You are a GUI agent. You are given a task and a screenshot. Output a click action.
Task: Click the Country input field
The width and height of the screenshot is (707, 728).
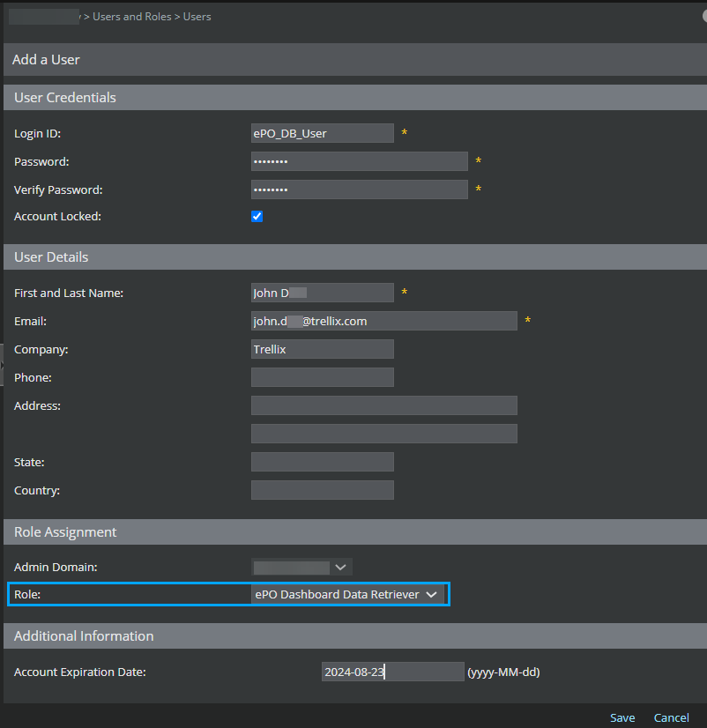(323, 490)
